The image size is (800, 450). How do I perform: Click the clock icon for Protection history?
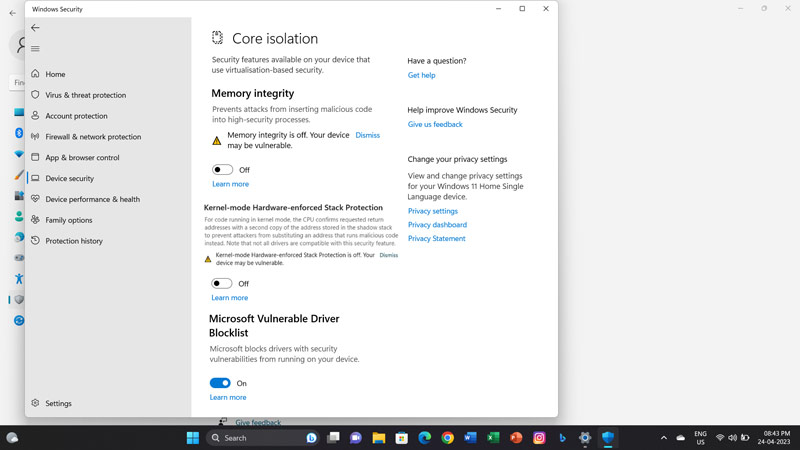35,240
